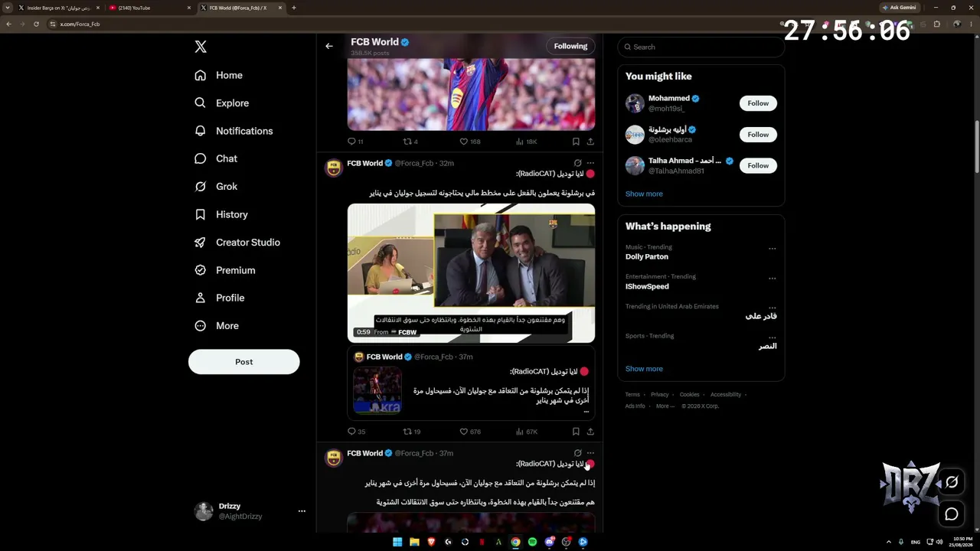Bookmark the post with 676 likes
The height and width of the screenshot is (551, 980).
point(576,432)
